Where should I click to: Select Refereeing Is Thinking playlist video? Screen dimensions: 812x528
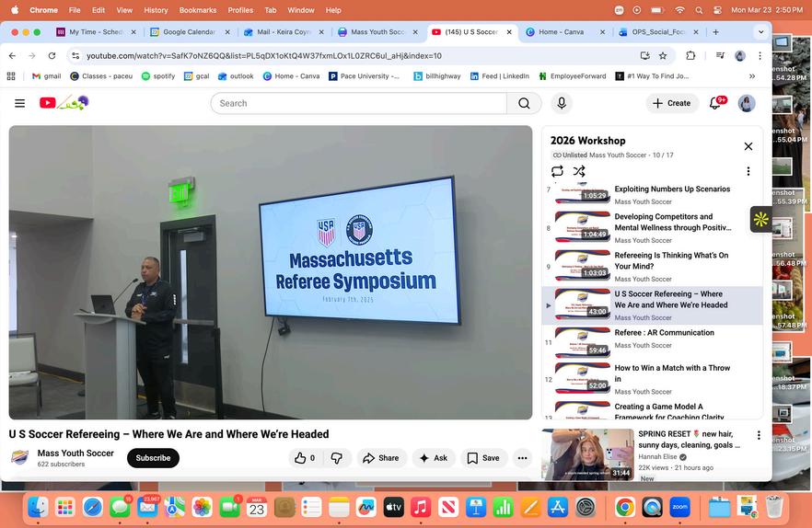(x=653, y=267)
